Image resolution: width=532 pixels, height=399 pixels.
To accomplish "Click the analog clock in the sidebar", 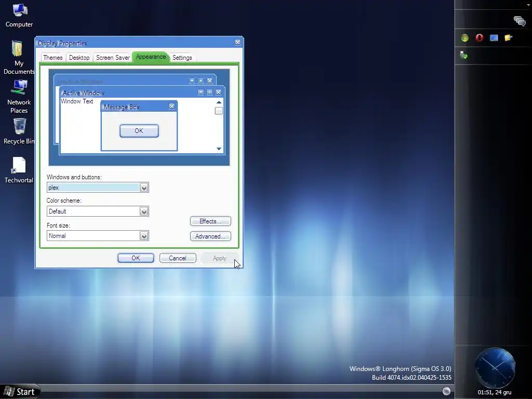I will click(x=495, y=368).
